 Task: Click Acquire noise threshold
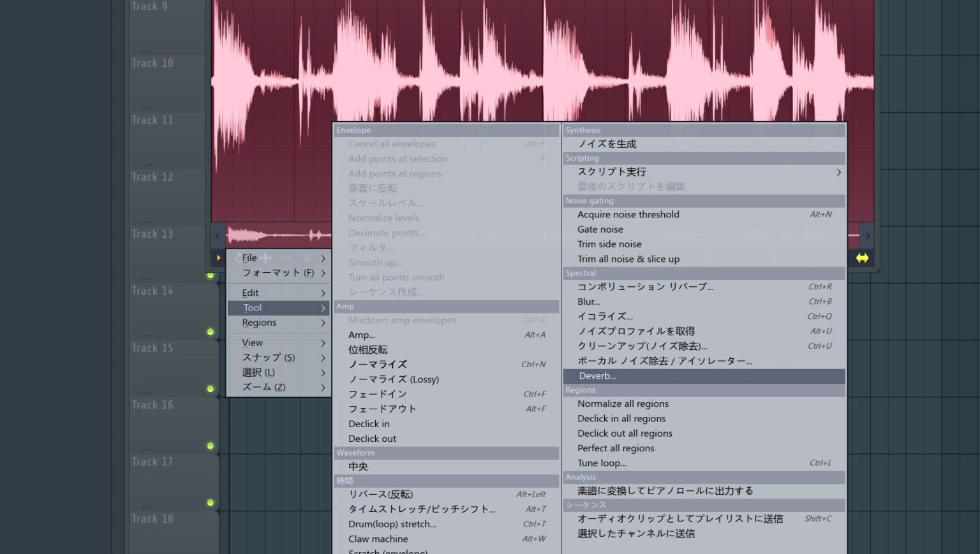(x=628, y=214)
